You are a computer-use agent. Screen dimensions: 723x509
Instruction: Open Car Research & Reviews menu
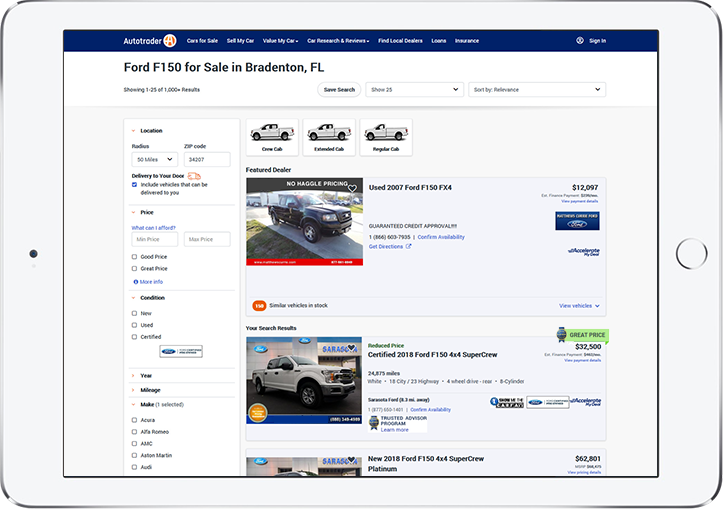[338, 41]
